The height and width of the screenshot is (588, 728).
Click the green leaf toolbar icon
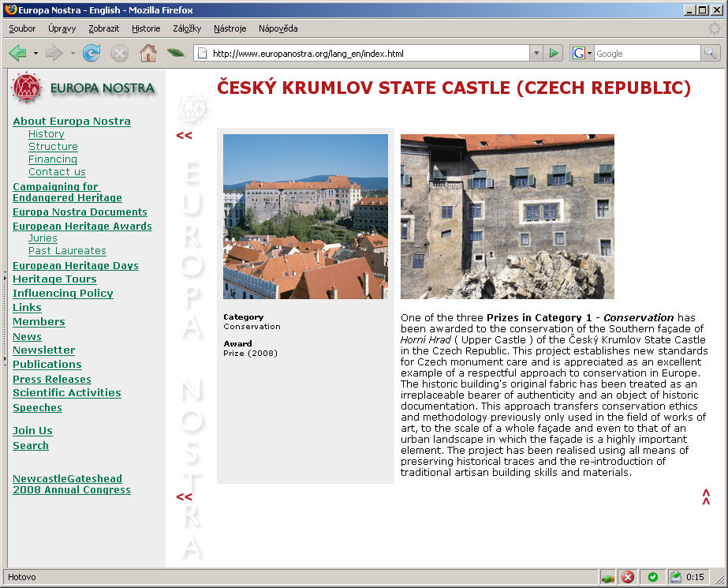click(176, 53)
